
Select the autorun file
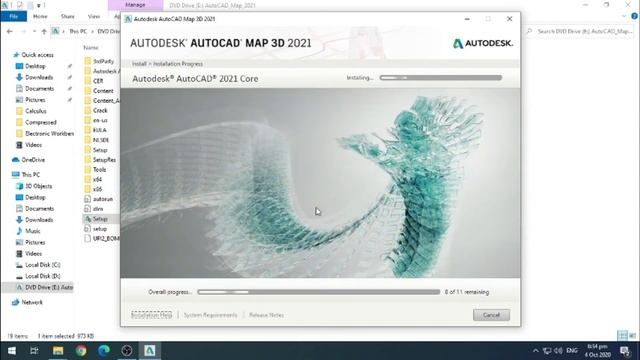click(x=98, y=199)
